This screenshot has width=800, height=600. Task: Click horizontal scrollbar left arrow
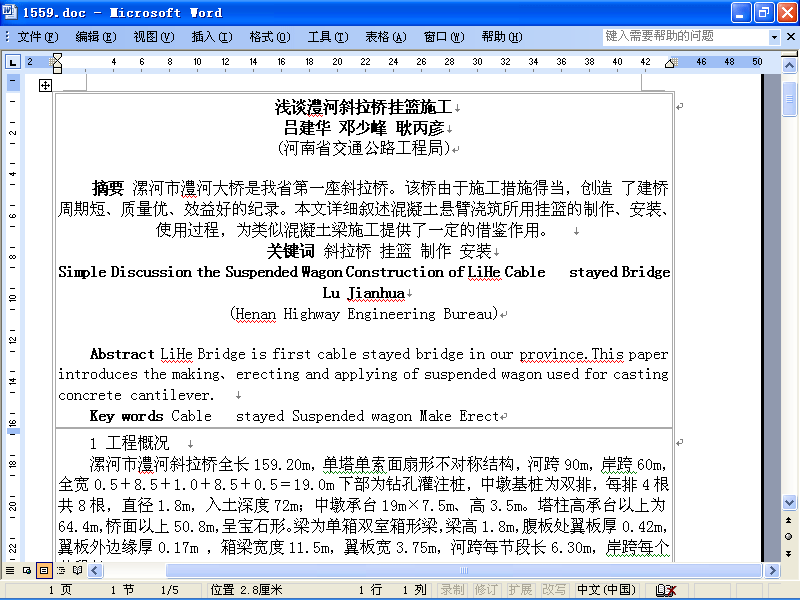click(x=95, y=570)
